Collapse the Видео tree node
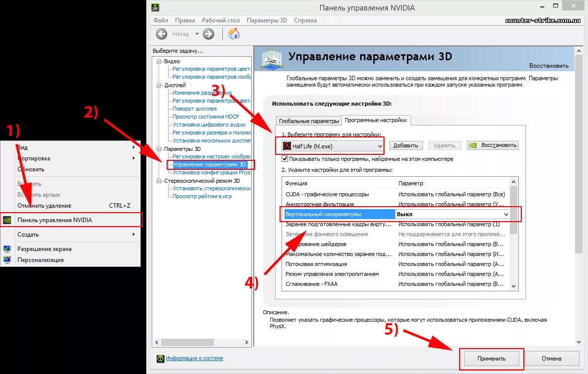 pos(159,61)
